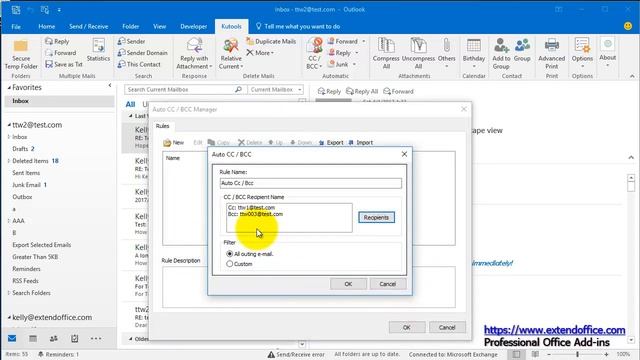Click OK in Auto CC / BCC Manager
This screenshot has height=360, width=640.
pyautogui.click(x=407, y=327)
